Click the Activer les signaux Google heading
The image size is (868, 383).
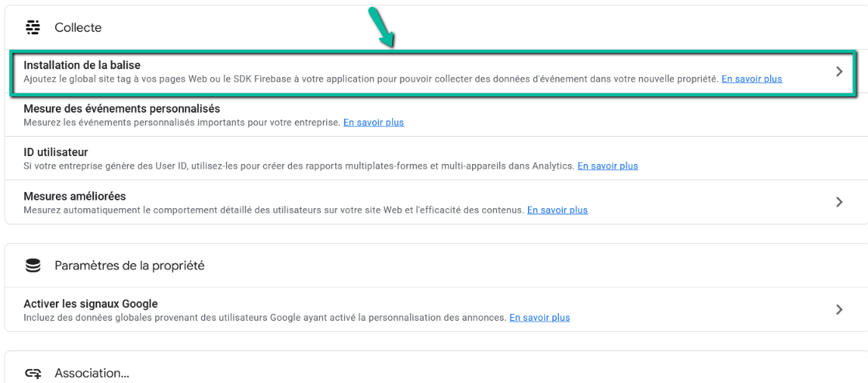(91, 304)
